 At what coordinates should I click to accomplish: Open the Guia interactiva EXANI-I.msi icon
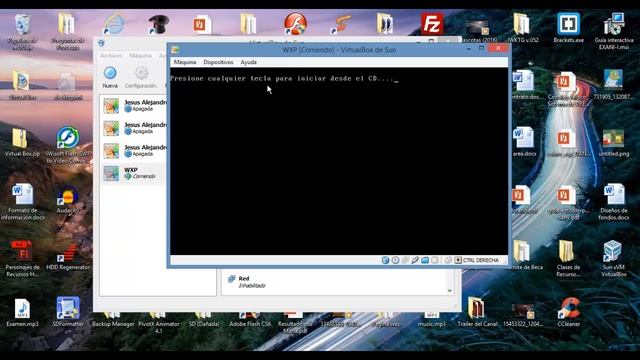point(614,31)
